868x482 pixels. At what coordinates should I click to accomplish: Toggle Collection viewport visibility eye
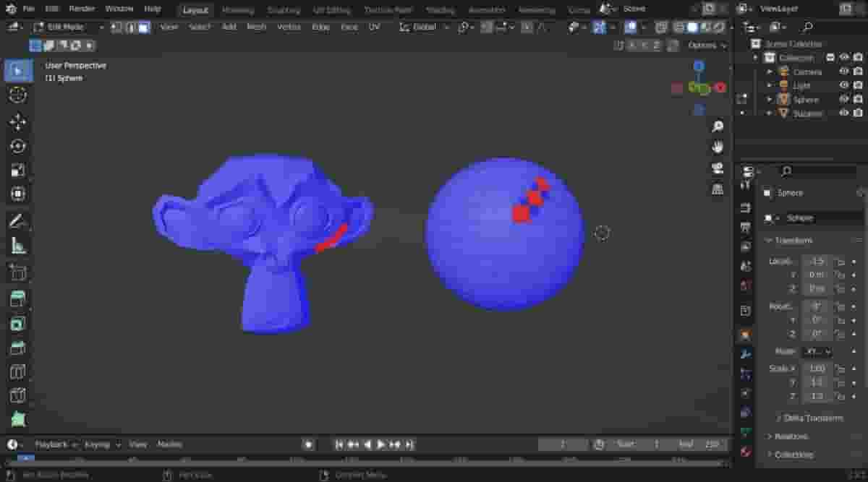click(843, 57)
